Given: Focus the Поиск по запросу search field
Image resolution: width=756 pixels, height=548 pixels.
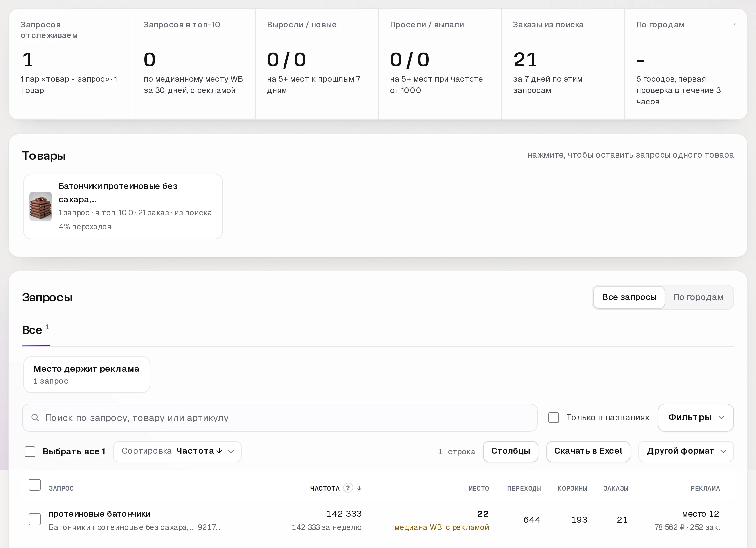Looking at the screenshot, I should click(x=280, y=417).
